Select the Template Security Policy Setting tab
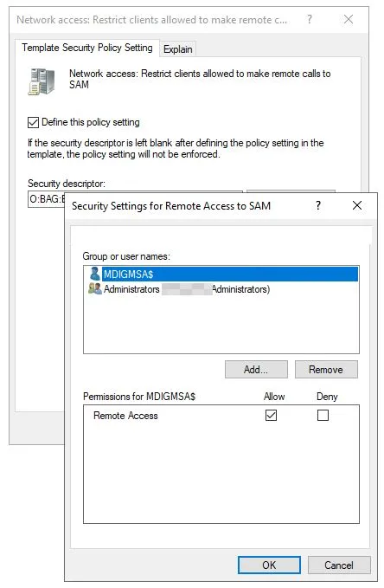 [87, 48]
